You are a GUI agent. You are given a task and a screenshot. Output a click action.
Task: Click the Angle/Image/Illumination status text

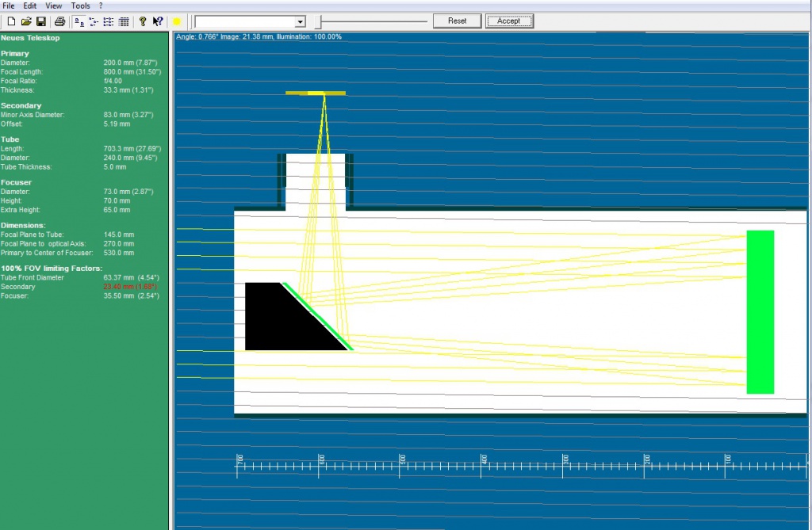(259, 36)
